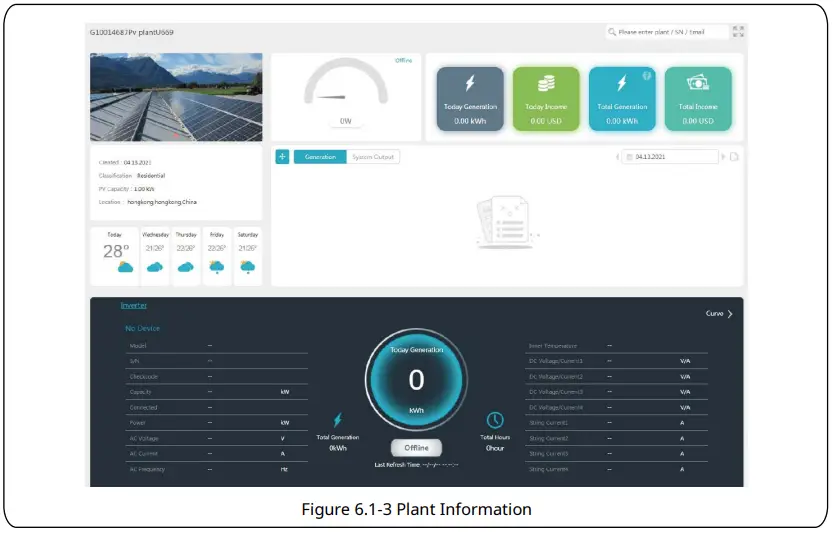Click Location hongkong,hongkong,China text
The width and height of the screenshot is (834, 533).
147,202
